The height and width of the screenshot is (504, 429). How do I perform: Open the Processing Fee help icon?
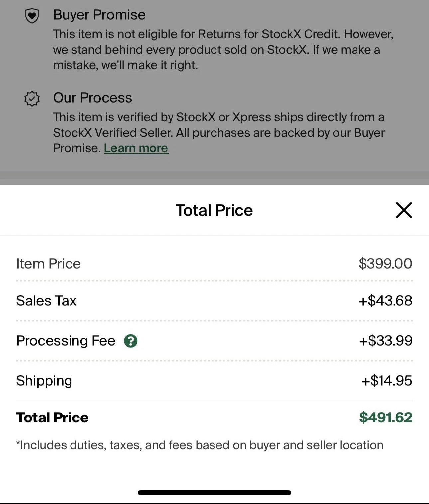[131, 341]
